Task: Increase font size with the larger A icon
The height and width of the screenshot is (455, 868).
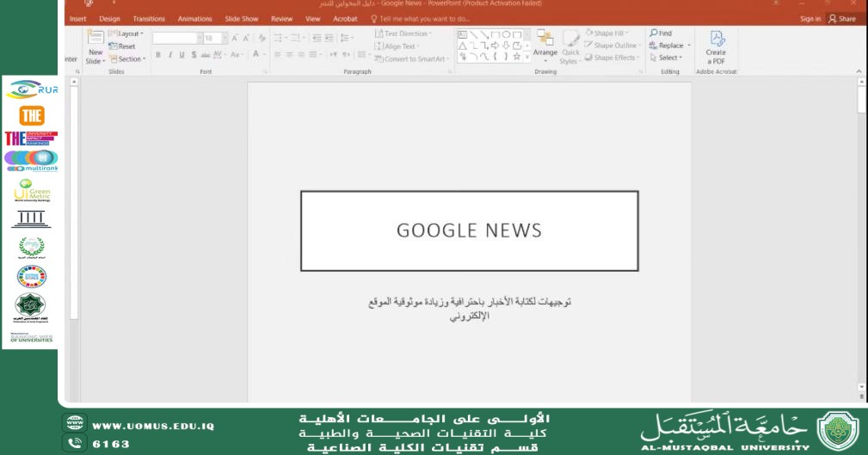Action: click(235, 38)
